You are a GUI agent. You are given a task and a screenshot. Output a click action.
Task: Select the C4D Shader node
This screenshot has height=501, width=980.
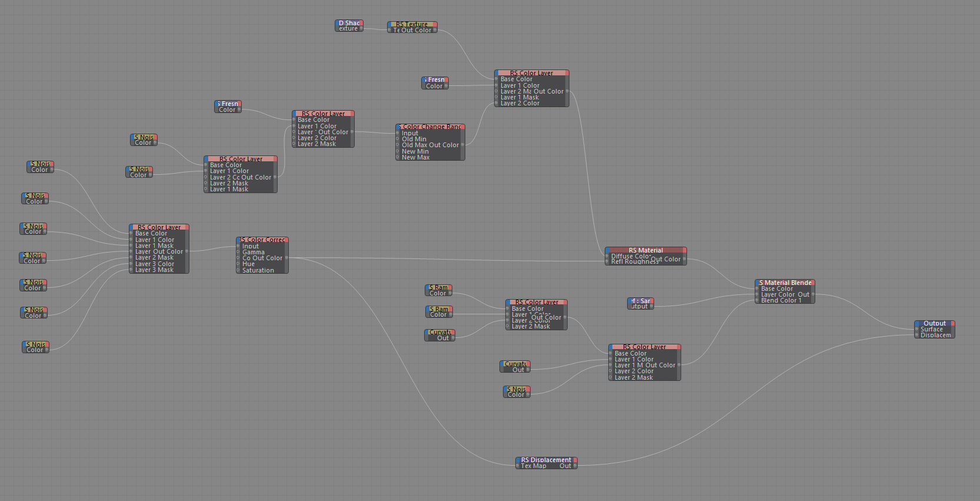coord(349,26)
